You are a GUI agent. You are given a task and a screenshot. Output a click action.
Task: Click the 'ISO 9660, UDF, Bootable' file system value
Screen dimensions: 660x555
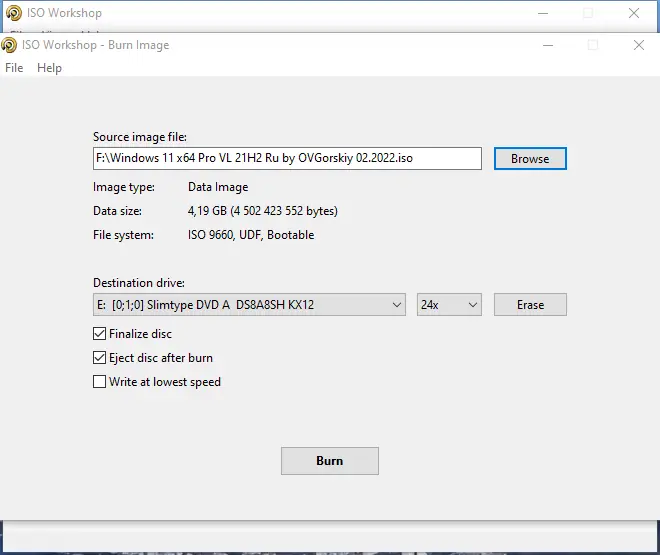(251, 235)
